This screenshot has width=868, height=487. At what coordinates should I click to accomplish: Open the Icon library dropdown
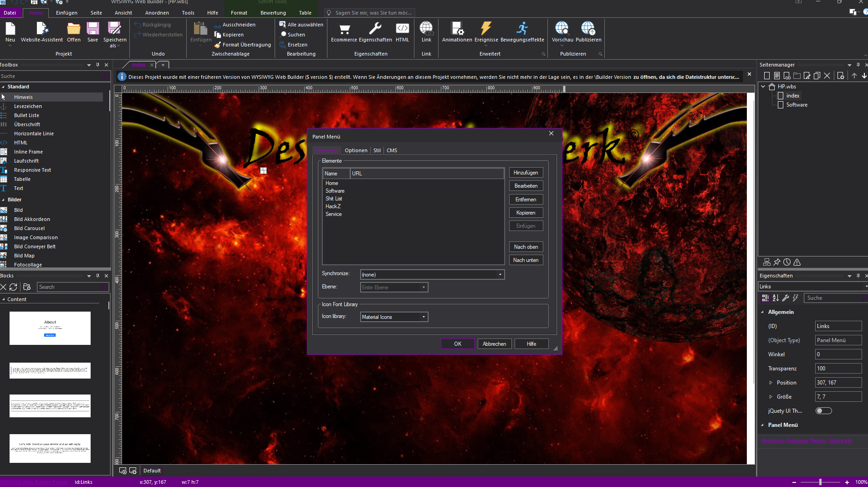pyautogui.click(x=424, y=317)
